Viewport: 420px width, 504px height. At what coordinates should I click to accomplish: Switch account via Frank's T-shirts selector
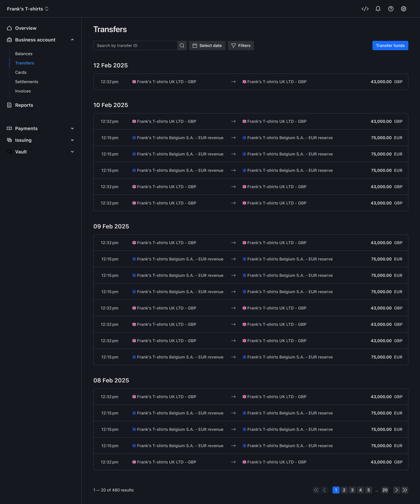[28, 9]
